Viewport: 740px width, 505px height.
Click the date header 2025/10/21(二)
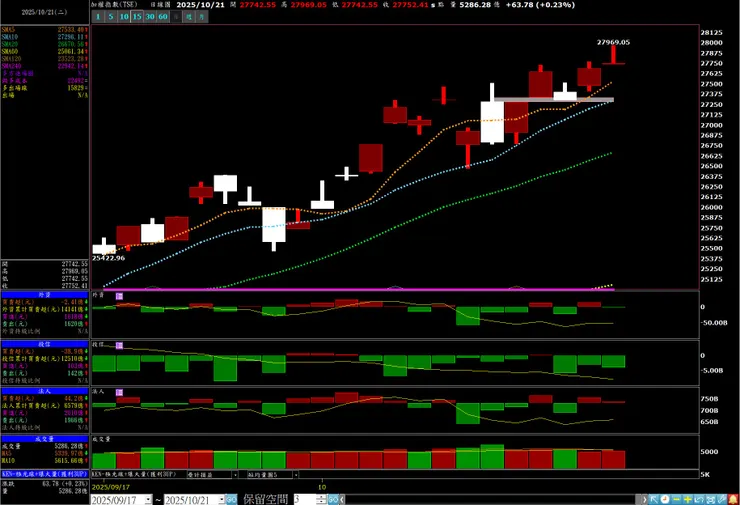click(44, 12)
